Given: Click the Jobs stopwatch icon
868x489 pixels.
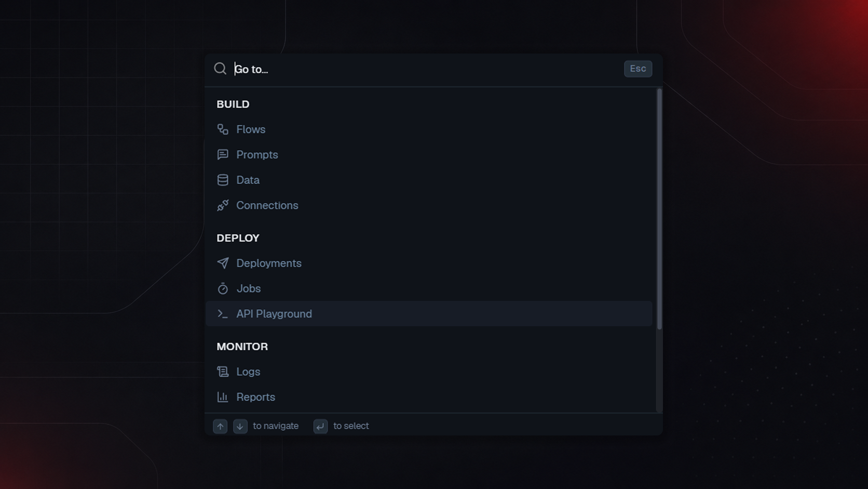Looking at the screenshot, I should tap(223, 289).
